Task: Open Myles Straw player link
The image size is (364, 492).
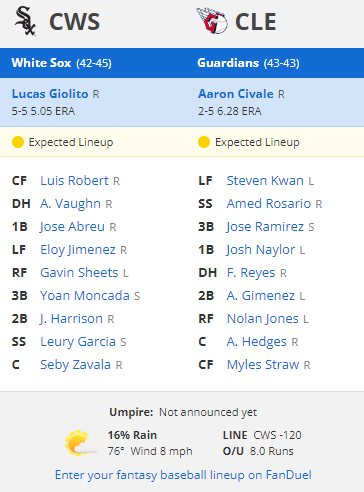Action: tap(263, 365)
